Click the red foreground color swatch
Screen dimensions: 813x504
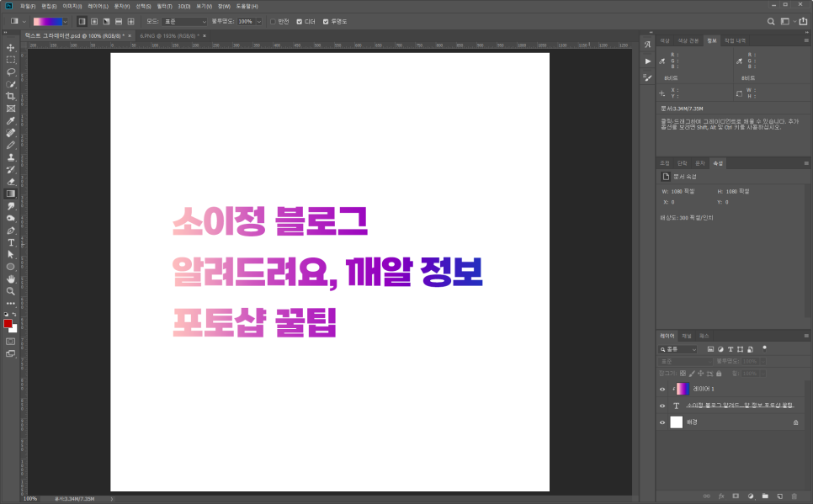pyautogui.click(x=8, y=324)
